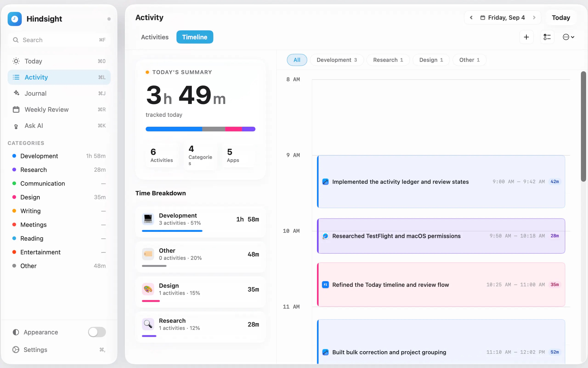The width and height of the screenshot is (588, 368).
Task: Go to previous day with left chevron
Action: [x=471, y=17]
